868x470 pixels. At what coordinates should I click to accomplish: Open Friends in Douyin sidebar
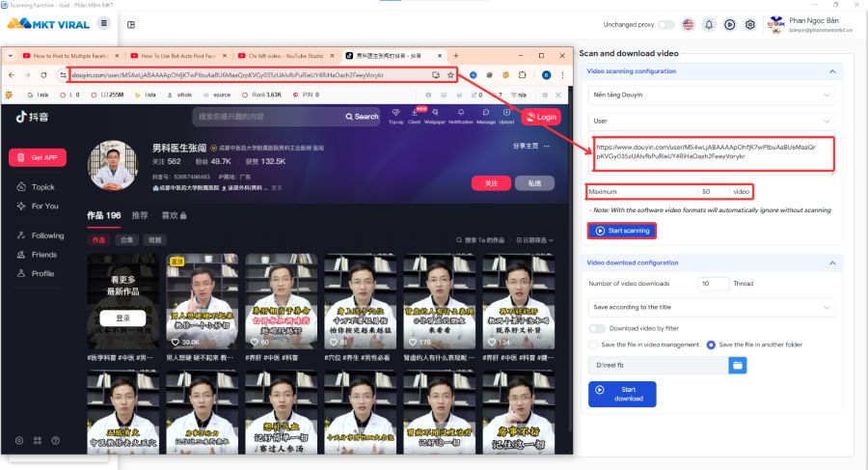click(x=37, y=255)
